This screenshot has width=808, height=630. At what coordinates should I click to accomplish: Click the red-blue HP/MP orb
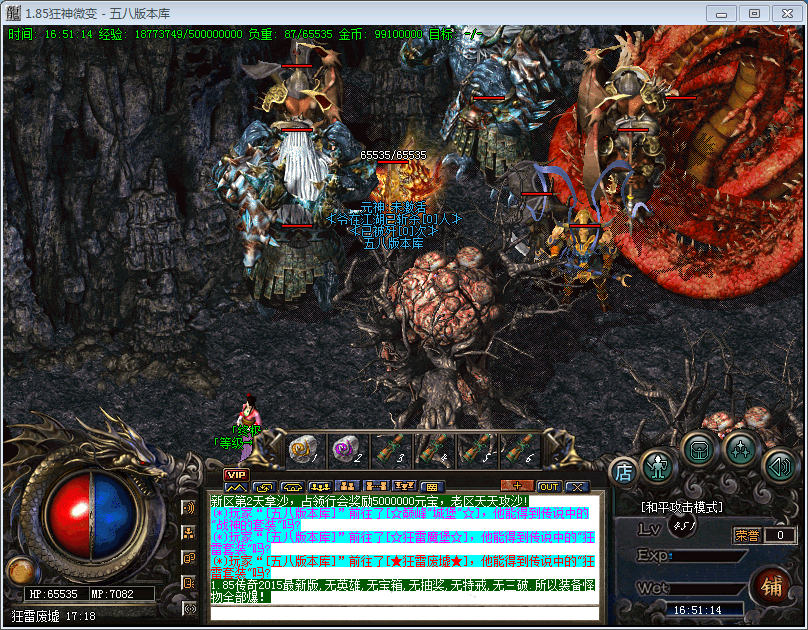[x=90, y=508]
